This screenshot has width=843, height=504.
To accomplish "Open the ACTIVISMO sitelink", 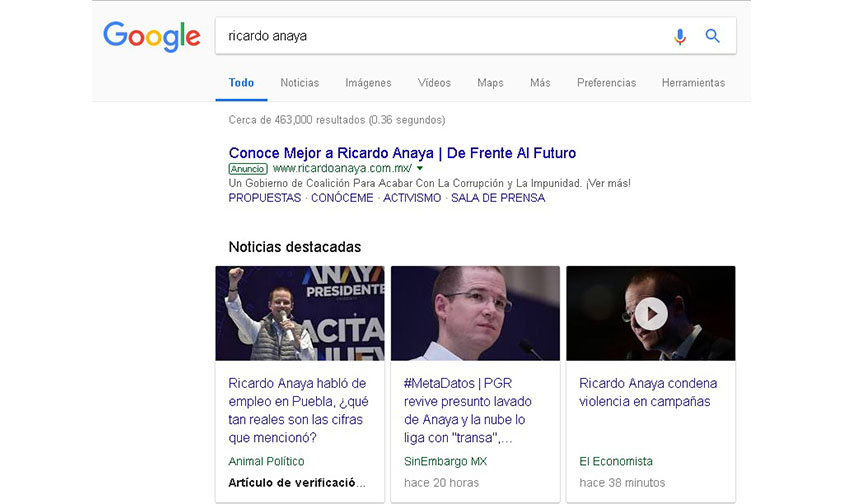I will (412, 198).
